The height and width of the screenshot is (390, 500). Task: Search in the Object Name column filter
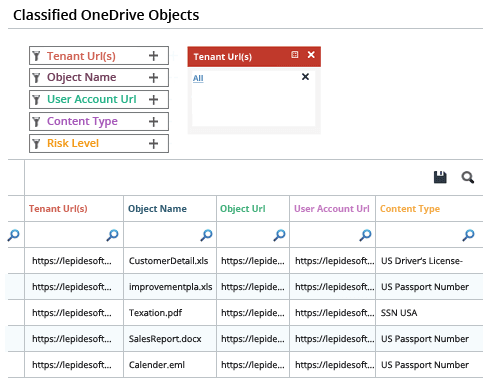(206, 235)
